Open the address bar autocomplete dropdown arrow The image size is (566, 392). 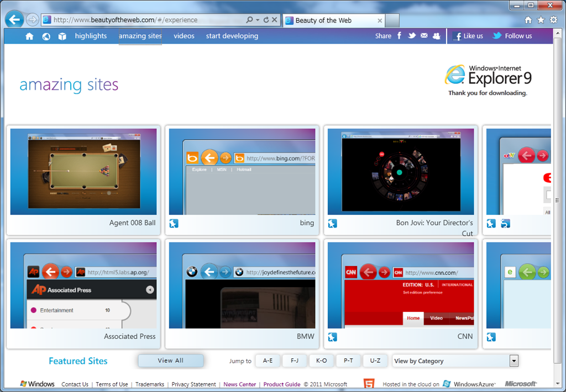tap(258, 20)
